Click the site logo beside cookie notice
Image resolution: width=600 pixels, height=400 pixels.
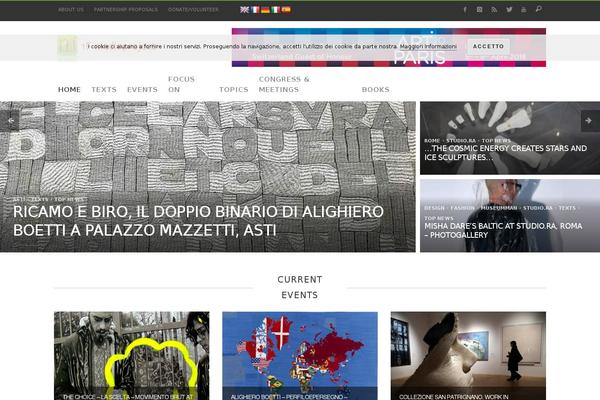pyautogui.click(x=67, y=47)
